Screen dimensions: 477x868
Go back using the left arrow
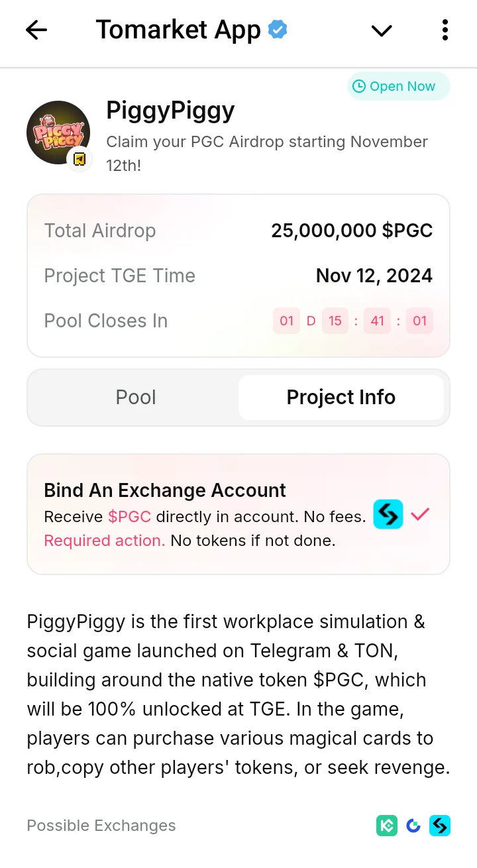click(36, 30)
